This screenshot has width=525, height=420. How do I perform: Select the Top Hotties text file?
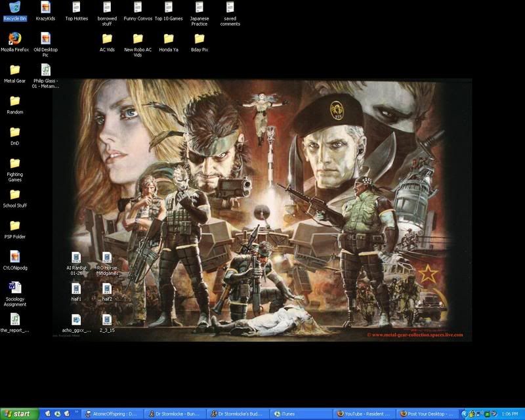pos(76,11)
